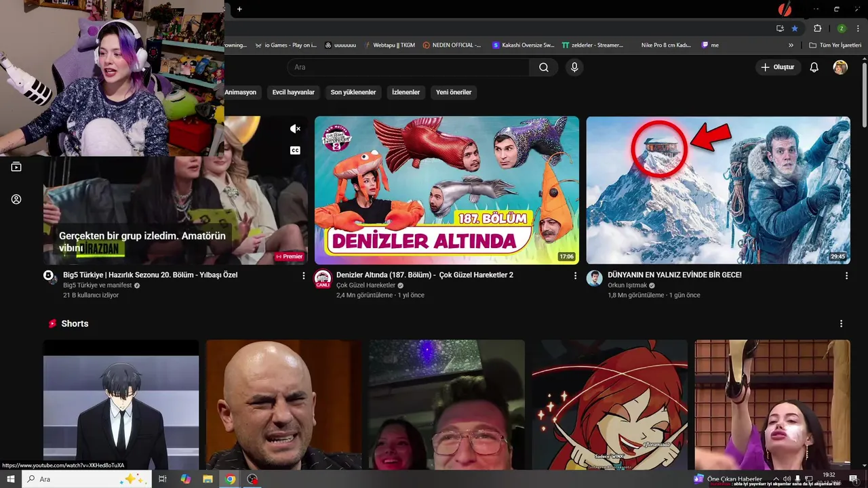Select the İzlenenler filter chip
This screenshot has width=868, height=488.
coord(406,92)
